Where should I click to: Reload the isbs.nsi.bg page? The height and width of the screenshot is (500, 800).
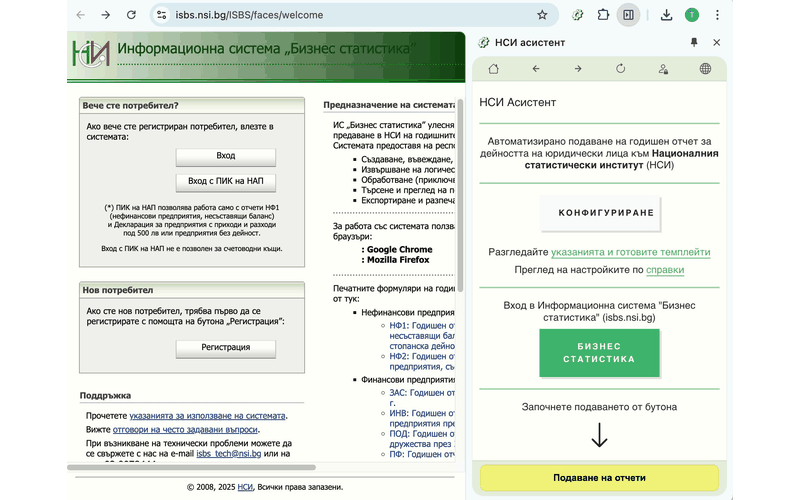131,15
